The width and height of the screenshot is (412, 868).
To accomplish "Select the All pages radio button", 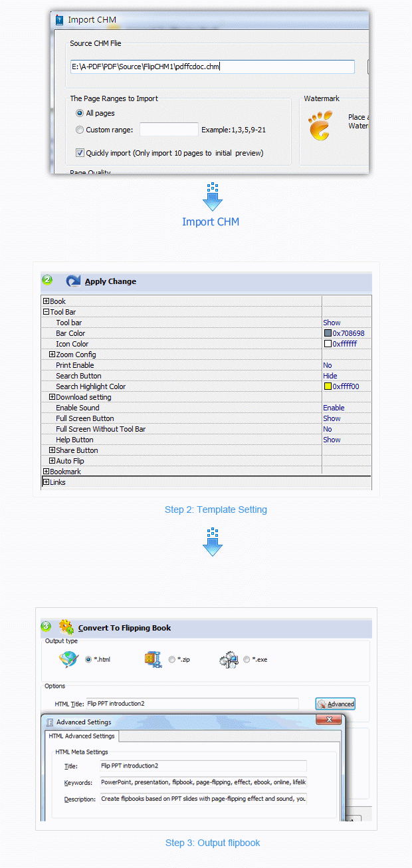I will coord(80,114).
